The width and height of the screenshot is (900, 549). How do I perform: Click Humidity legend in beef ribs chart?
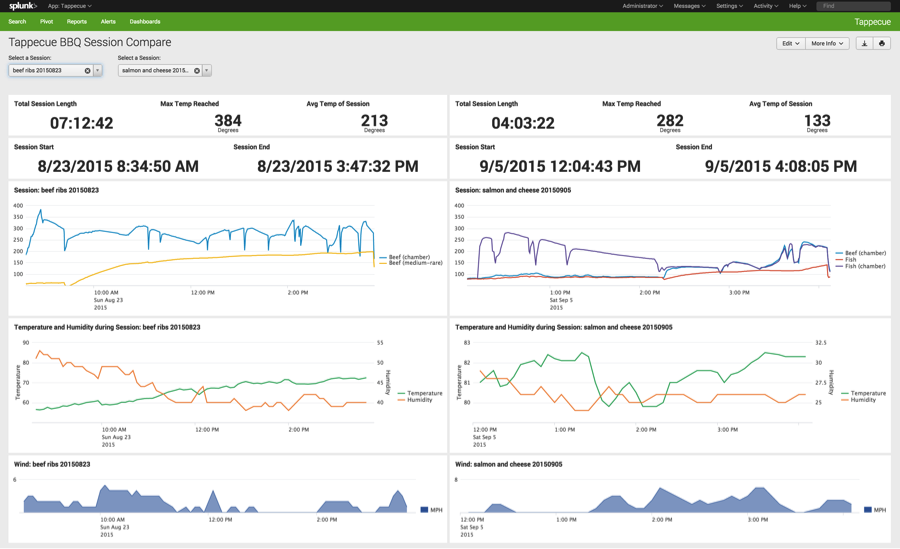point(415,400)
